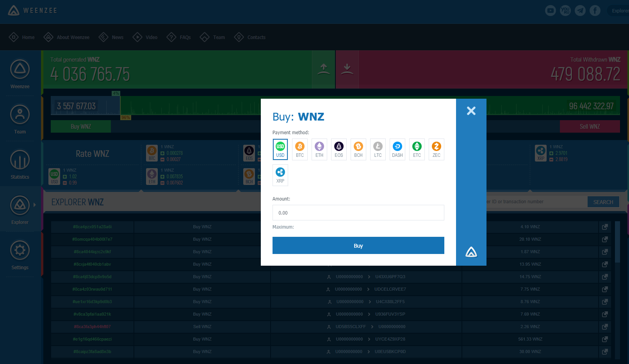This screenshot has height=364, width=629.
Task: Open transaction #8ca4j03dcp8v9o5d
Action: pyautogui.click(x=92, y=277)
